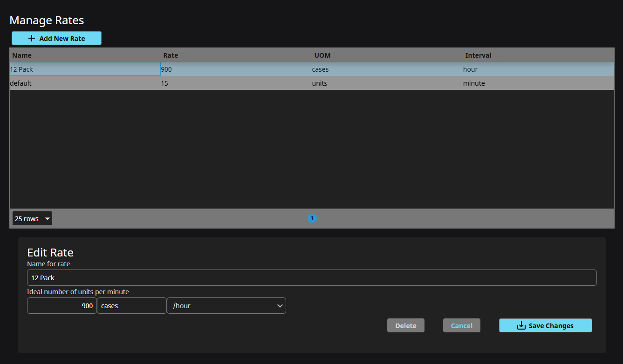Click the hour interval cell of 12 Pack
This screenshot has height=364, width=623.
[470, 69]
